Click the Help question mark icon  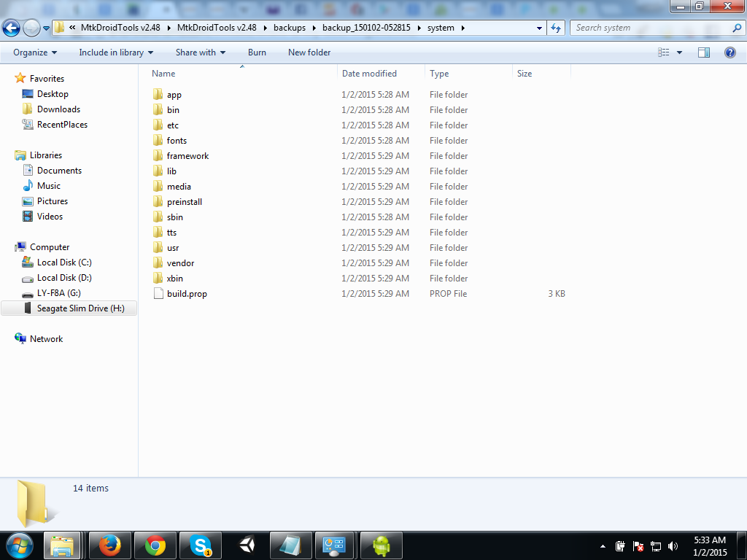[x=729, y=52]
